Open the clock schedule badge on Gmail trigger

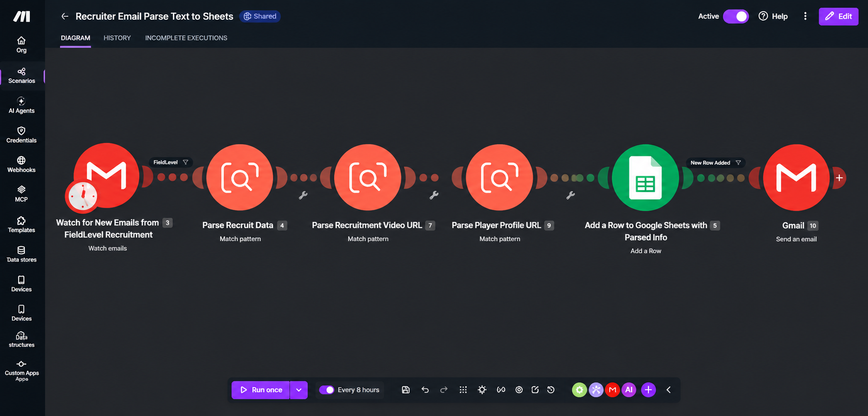[x=82, y=196]
